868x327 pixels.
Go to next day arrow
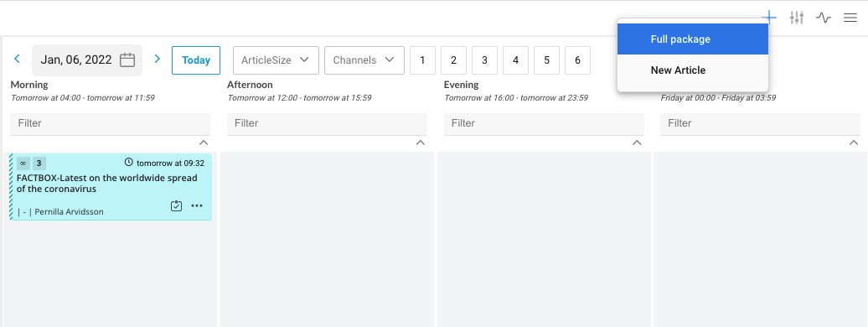(x=158, y=59)
